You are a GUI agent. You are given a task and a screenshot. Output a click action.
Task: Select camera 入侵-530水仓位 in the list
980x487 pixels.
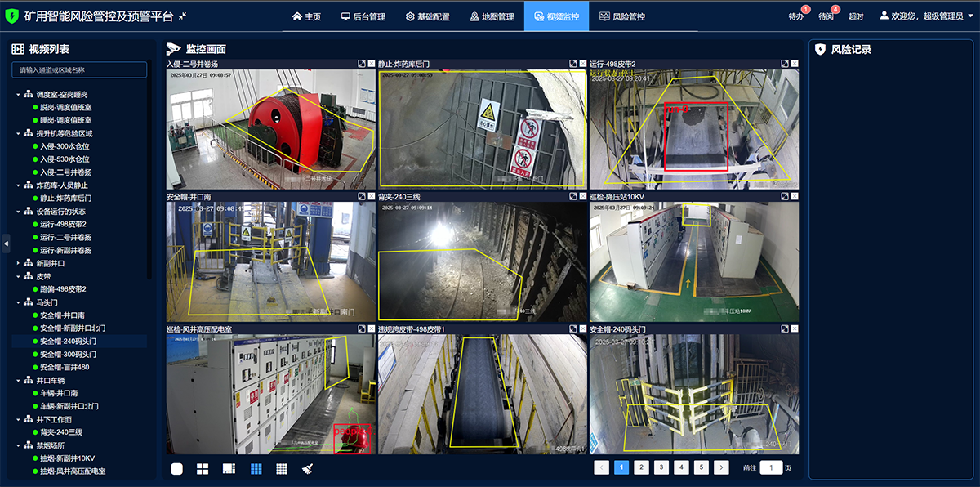pyautogui.click(x=65, y=159)
